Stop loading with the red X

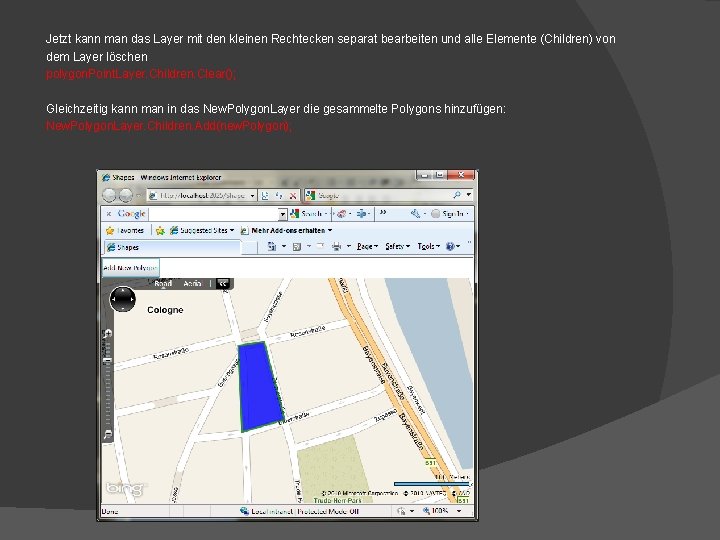click(x=292, y=196)
